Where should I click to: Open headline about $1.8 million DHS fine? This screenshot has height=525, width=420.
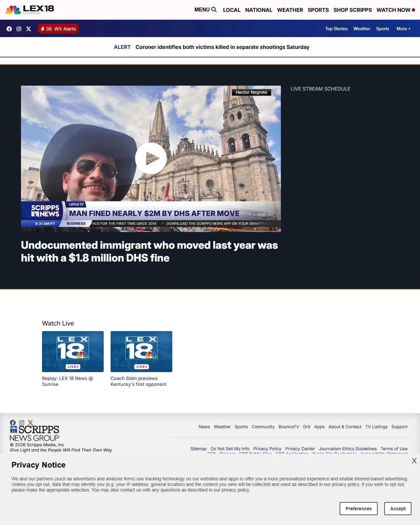pyautogui.click(x=149, y=252)
